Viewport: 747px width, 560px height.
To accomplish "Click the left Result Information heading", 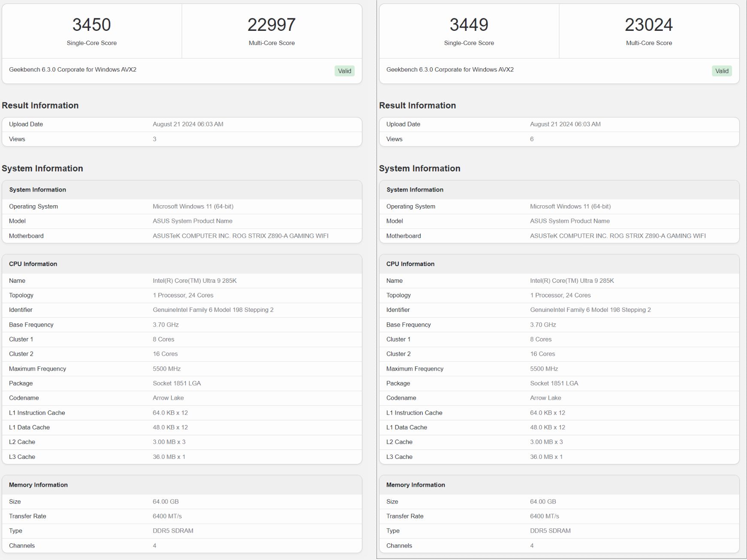I will coord(40,105).
